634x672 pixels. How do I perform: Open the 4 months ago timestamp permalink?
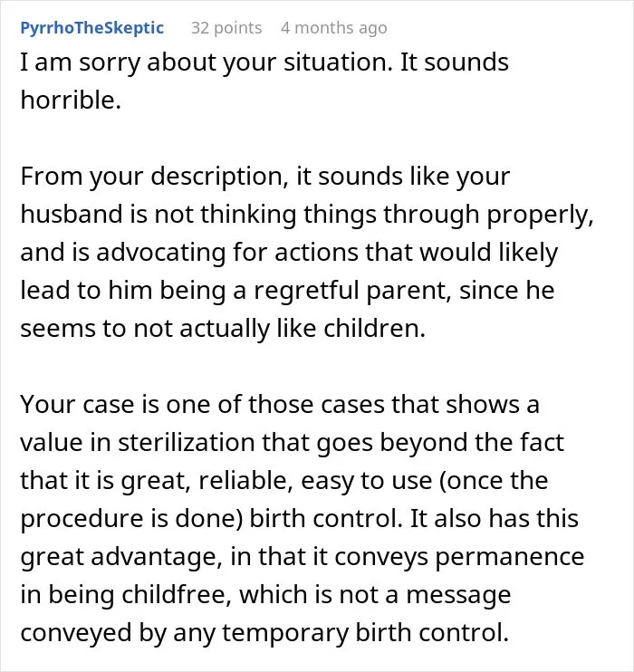[334, 28]
